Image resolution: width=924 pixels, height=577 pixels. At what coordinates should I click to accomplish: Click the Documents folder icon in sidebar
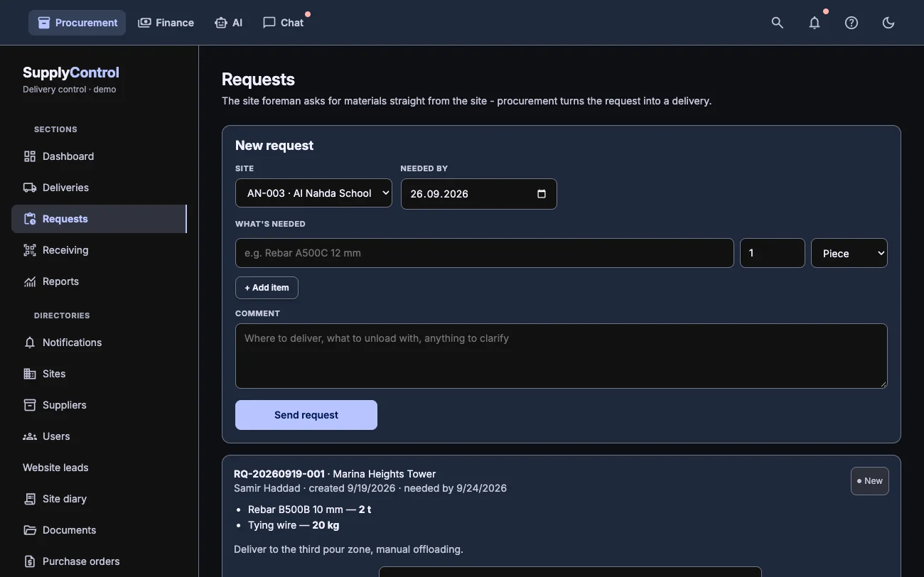pyautogui.click(x=30, y=530)
